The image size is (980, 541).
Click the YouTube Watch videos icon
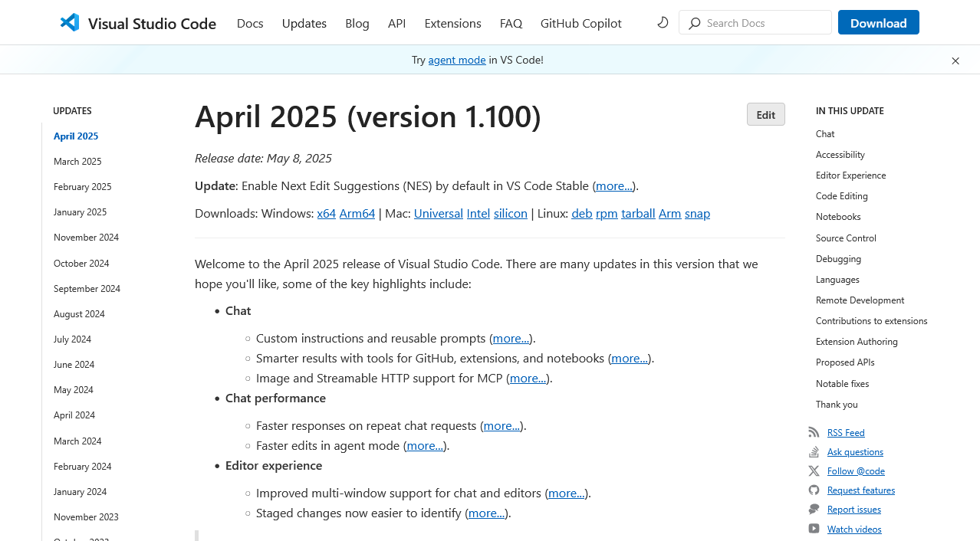click(x=814, y=529)
